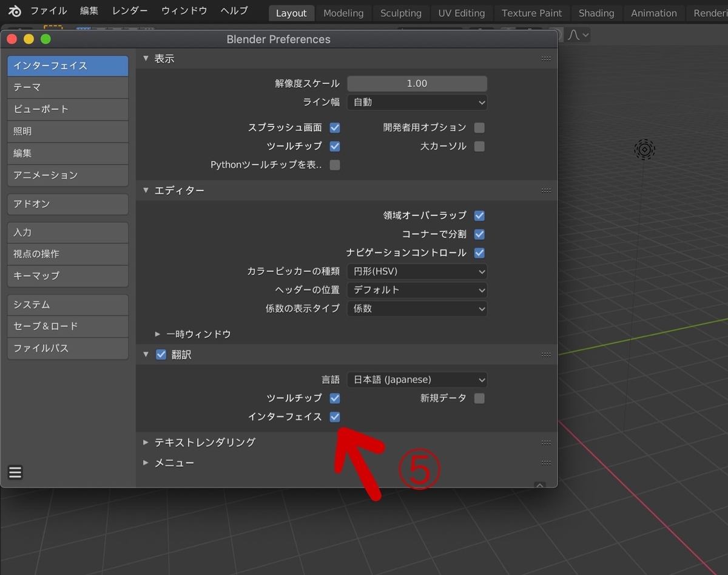
Task: Select キーマップ preferences category
Action: point(68,276)
